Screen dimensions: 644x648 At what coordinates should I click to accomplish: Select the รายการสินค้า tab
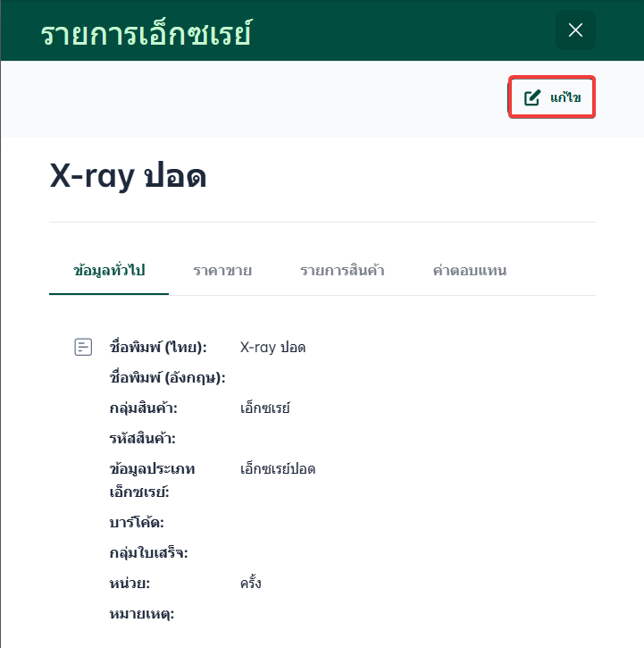tap(342, 270)
